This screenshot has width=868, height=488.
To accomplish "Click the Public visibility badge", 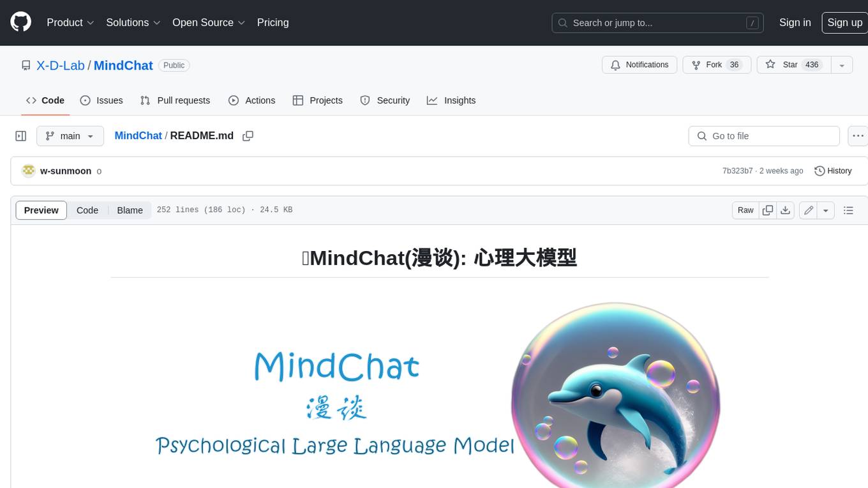I will point(174,65).
